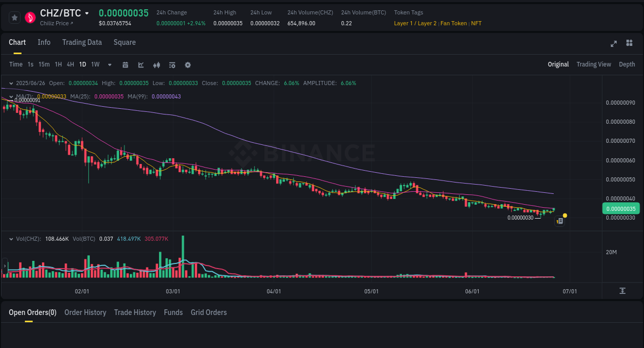Open the Order History tab
The width and height of the screenshot is (644, 348).
pyautogui.click(x=85, y=312)
